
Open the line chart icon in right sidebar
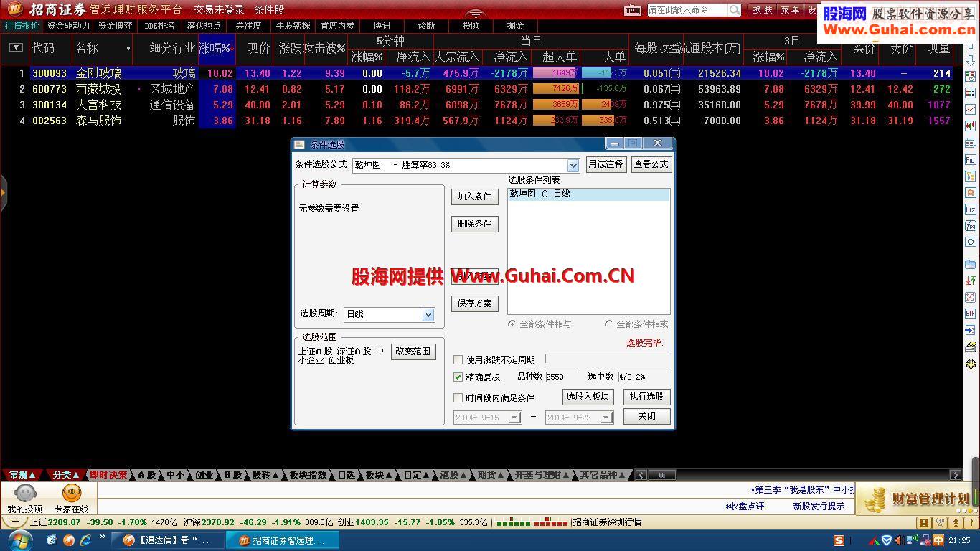(x=971, y=110)
